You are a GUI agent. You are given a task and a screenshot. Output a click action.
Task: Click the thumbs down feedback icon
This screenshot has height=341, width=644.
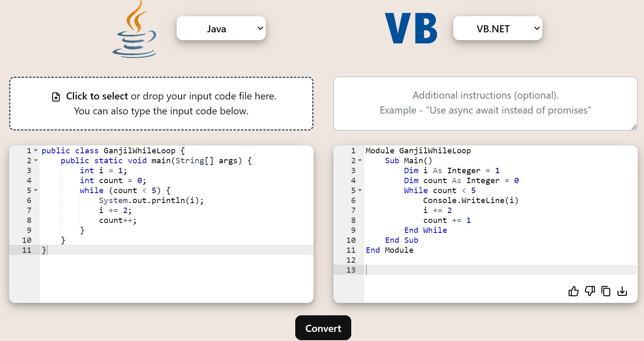pos(590,291)
